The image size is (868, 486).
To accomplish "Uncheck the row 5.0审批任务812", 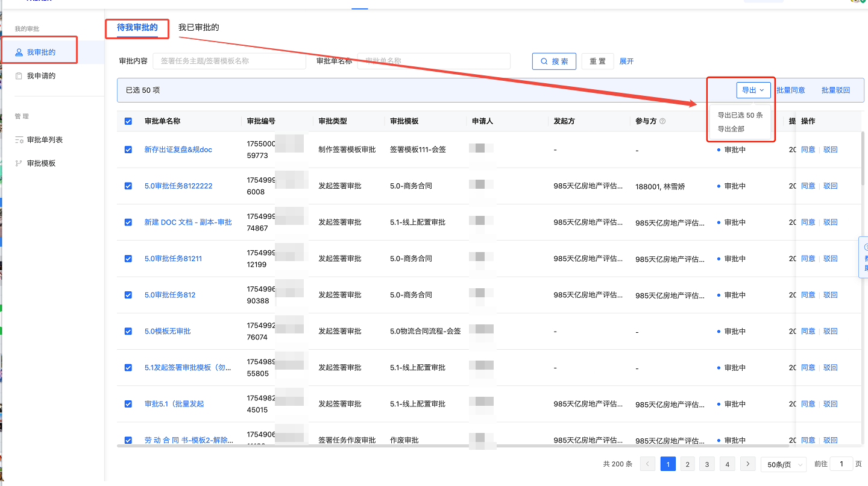I will click(128, 295).
